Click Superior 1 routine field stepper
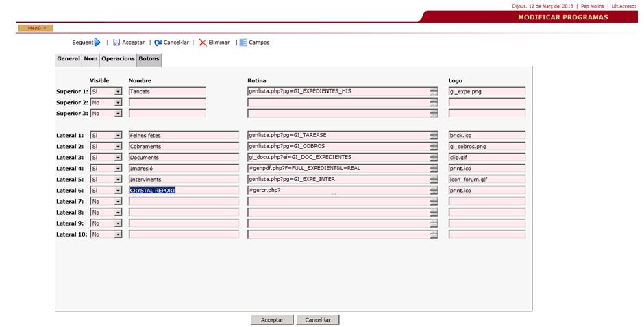The image size is (644, 327). click(434, 92)
